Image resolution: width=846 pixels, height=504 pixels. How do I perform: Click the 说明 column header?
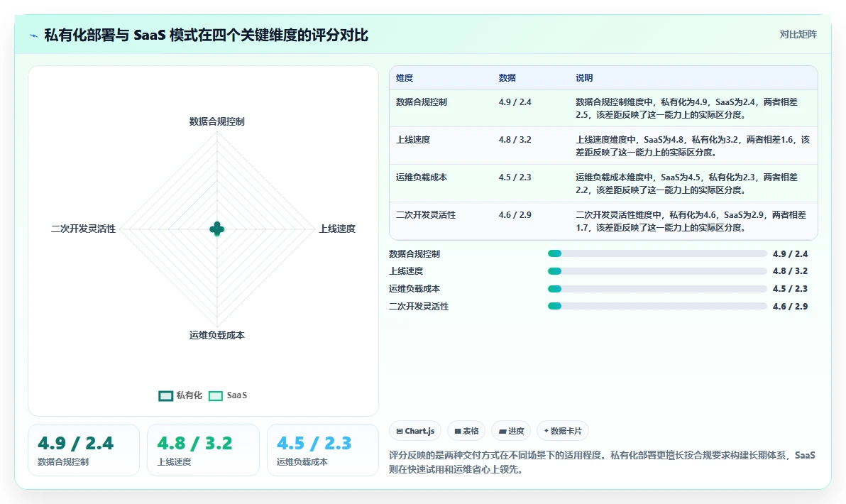click(x=584, y=77)
